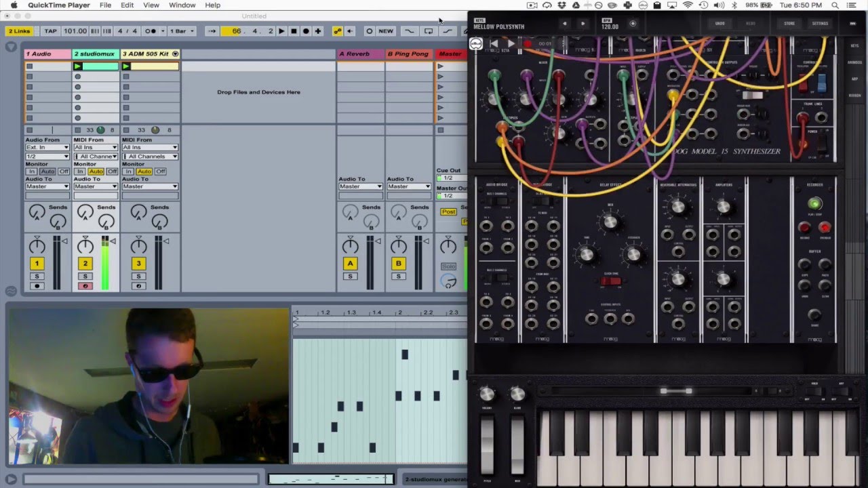Click the NEW scene button

point(386,31)
